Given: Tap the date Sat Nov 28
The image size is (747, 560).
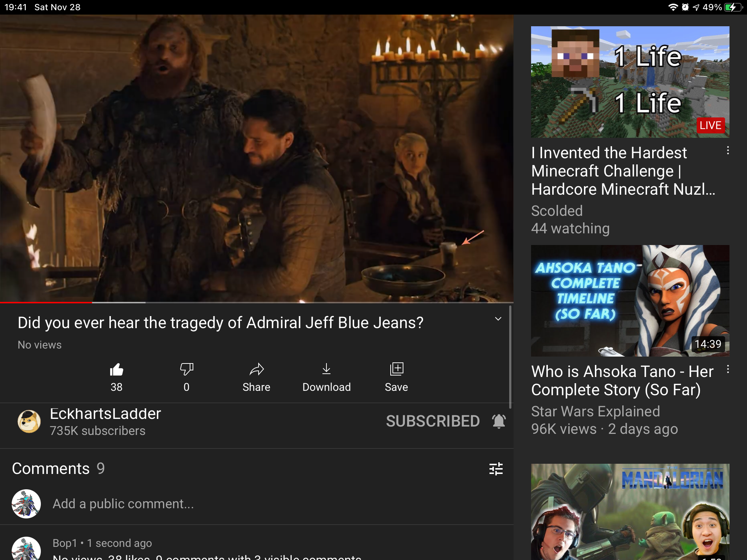Looking at the screenshot, I should 57,7.
